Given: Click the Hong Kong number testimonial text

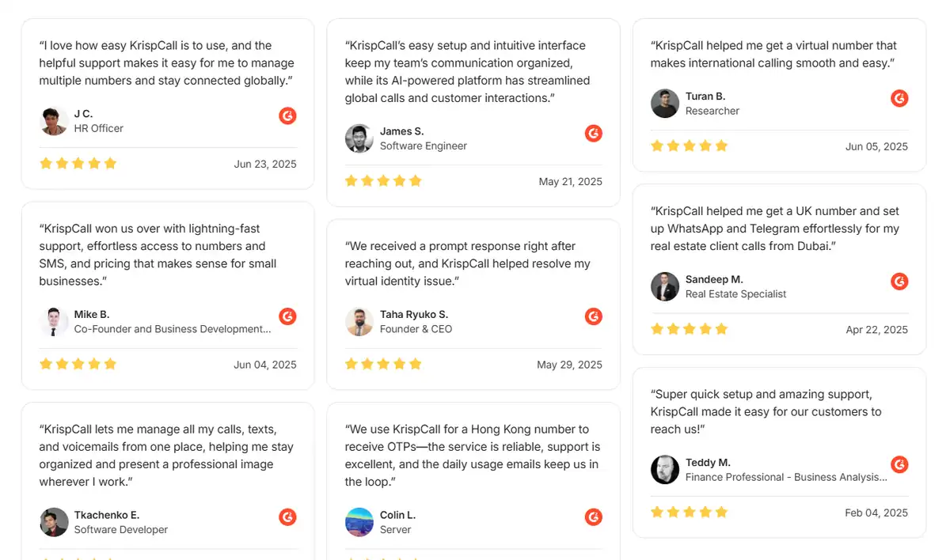Looking at the screenshot, I should click(x=472, y=456).
